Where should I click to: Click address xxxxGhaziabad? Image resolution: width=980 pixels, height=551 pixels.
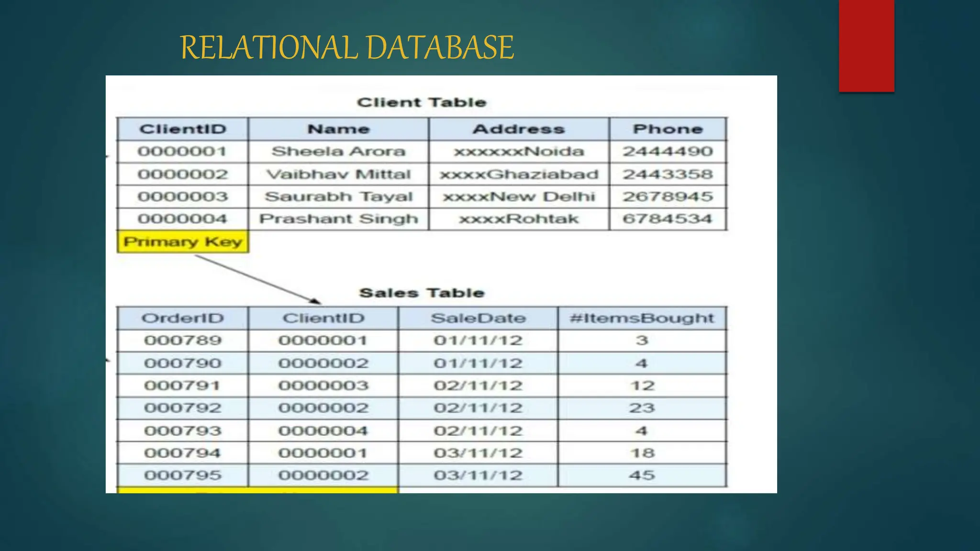pos(519,174)
